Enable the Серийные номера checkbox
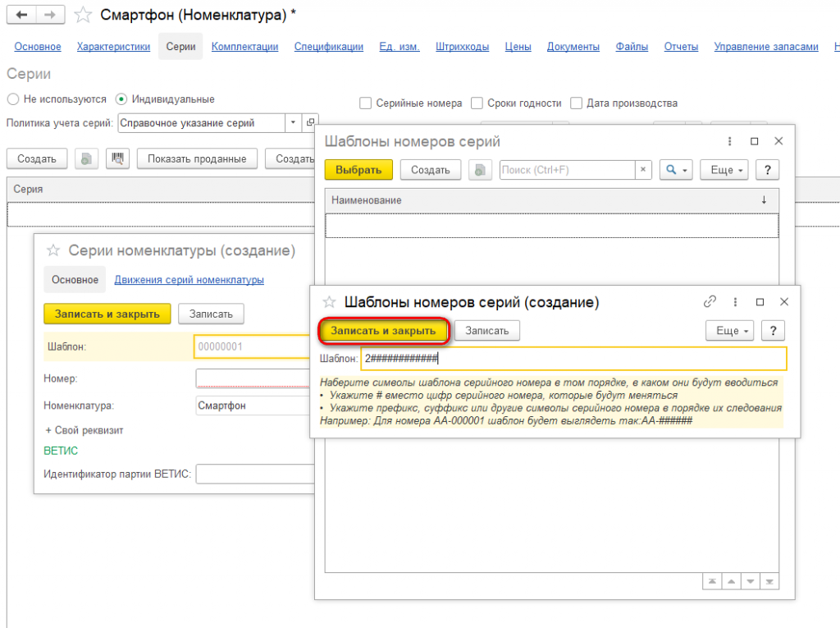 tap(365, 103)
